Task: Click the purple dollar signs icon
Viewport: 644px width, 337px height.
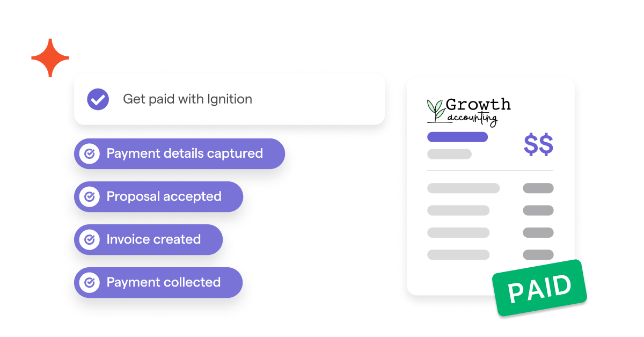Action: (538, 145)
